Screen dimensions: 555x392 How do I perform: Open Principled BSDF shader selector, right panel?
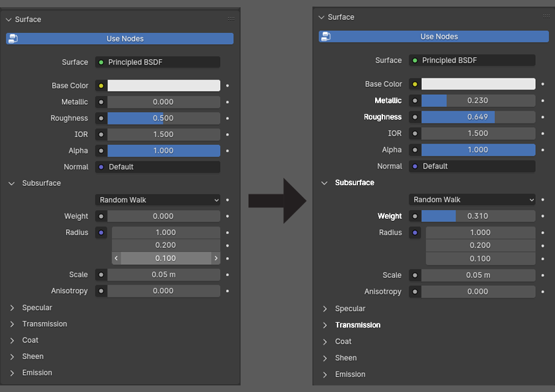[472, 61]
